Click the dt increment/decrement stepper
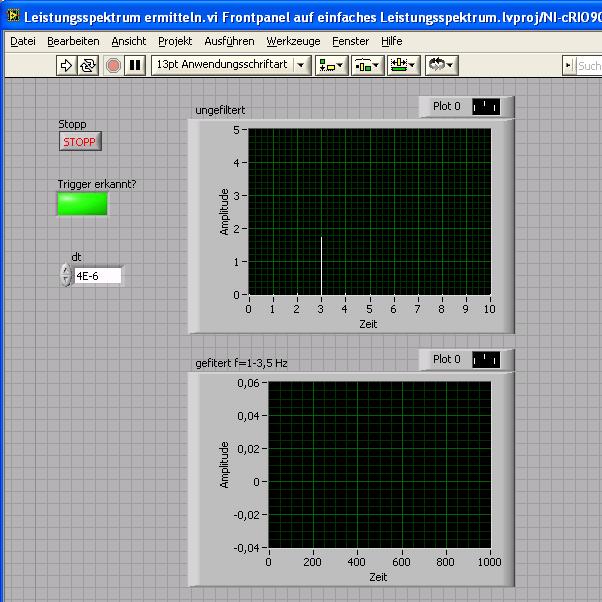The height and width of the screenshot is (602, 602). [x=66, y=275]
